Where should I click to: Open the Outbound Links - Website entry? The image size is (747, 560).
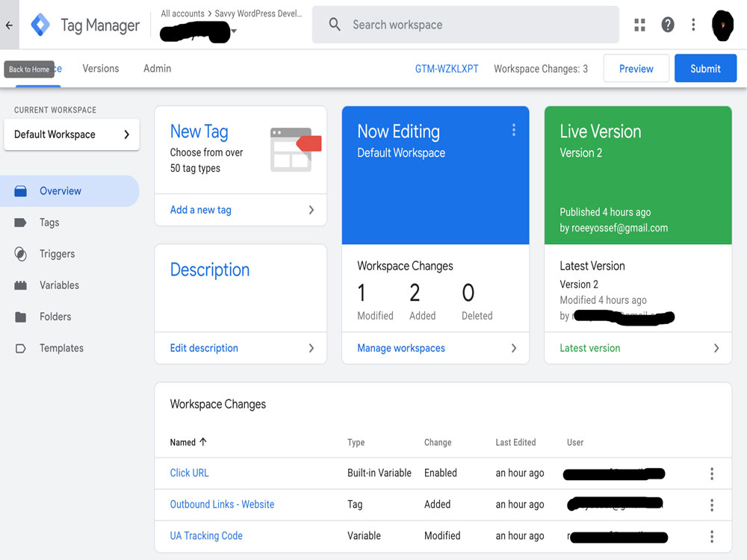(222, 504)
